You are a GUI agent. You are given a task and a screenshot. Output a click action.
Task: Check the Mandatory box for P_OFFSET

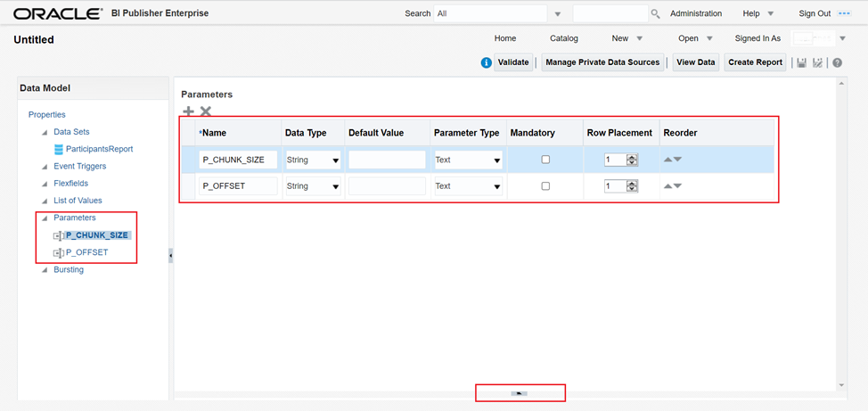tap(545, 186)
